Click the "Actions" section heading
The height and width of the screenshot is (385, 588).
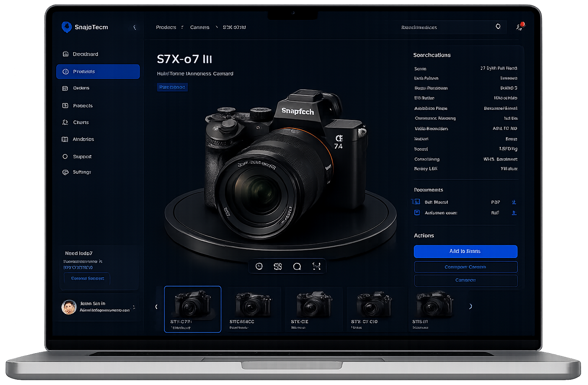tap(424, 236)
